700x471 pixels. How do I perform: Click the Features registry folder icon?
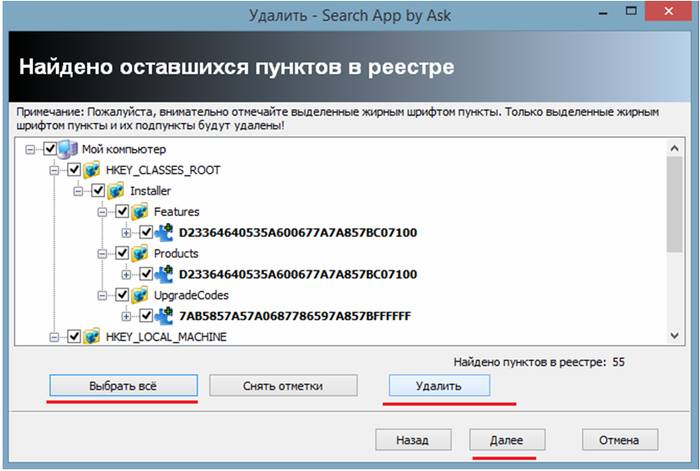(x=141, y=212)
